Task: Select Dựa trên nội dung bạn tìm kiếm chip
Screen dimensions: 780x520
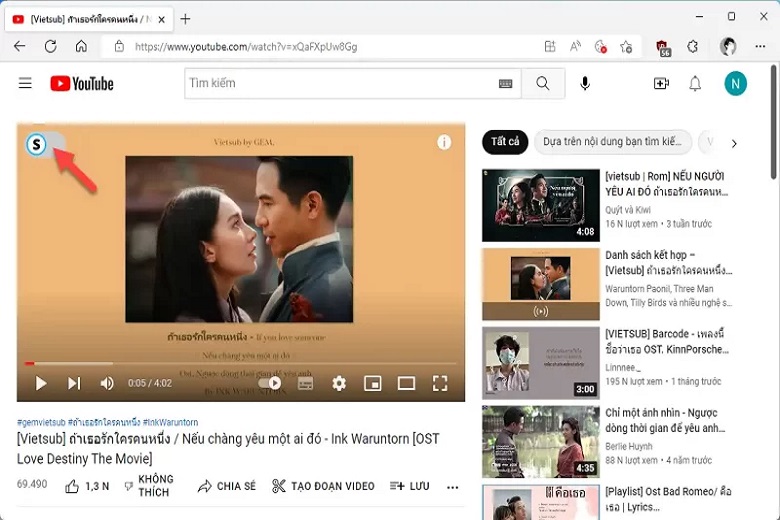Action: [612, 142]
